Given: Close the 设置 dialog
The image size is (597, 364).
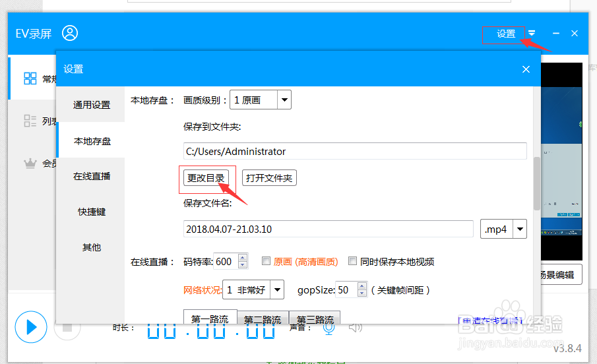Looking at the screenshot, I should point(526,69).
